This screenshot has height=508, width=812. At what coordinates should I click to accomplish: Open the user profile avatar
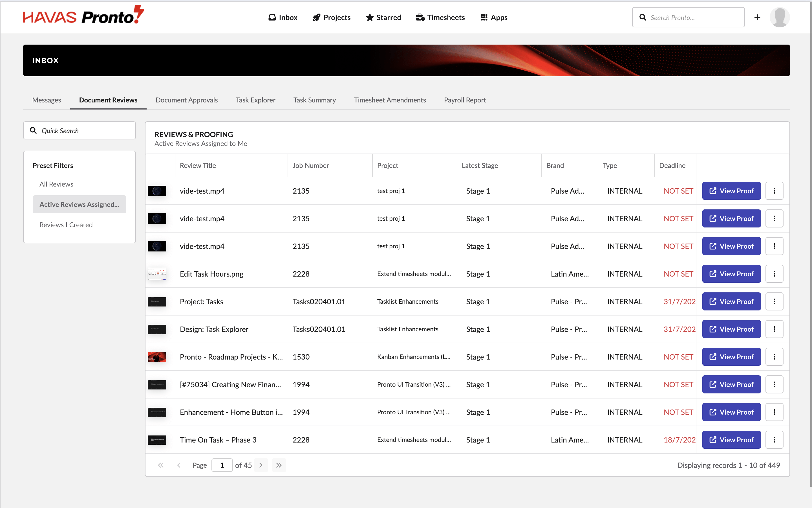point(780,17)
